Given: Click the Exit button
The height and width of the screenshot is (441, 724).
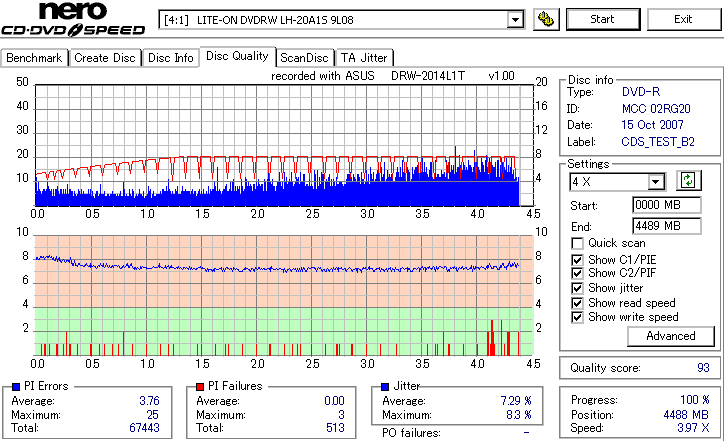Looking at the screenshot, I should [x=683, y=19].
